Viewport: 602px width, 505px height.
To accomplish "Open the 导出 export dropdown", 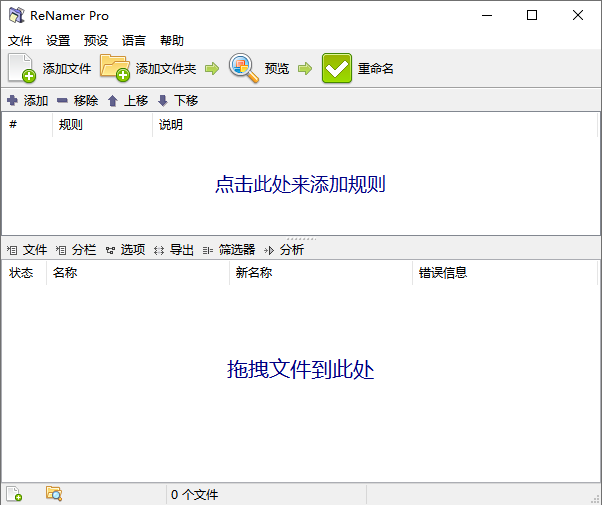I will coord(174,250).
